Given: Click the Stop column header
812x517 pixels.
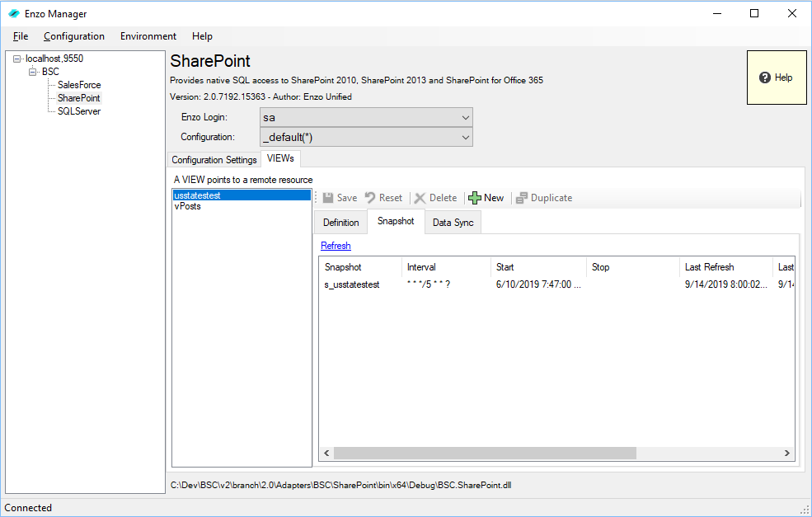Looking at the screenshot, I should click(x=632, y=267).
